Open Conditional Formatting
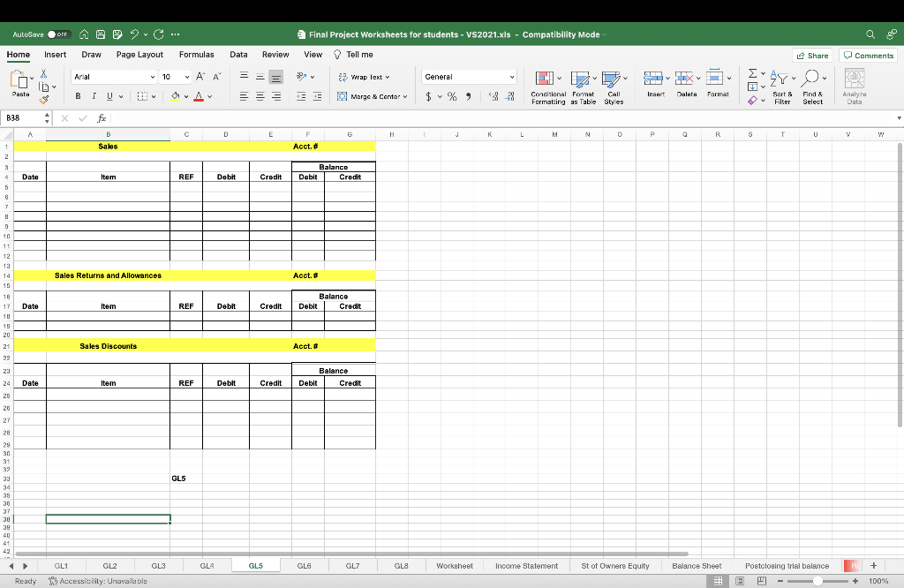The image size is (904, 588). click(x=547, y=87)
